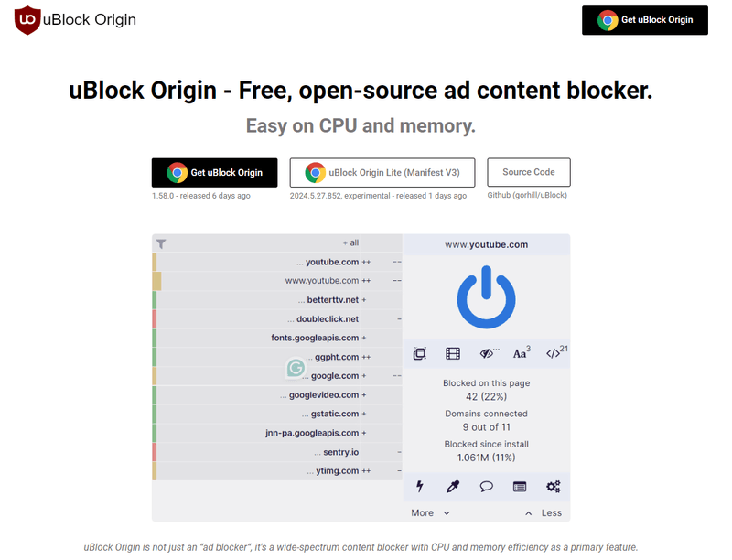Open the report issue speech bubble
Image resolution: width=732 pixels, height=560 pixels.
click(x=486, y=486)
